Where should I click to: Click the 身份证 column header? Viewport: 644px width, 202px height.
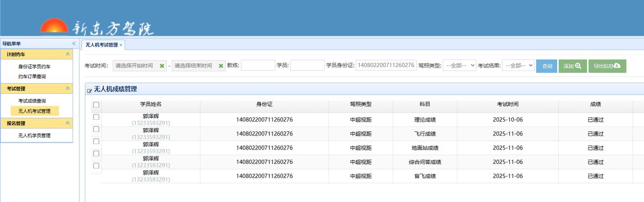(x=265, y=104)
